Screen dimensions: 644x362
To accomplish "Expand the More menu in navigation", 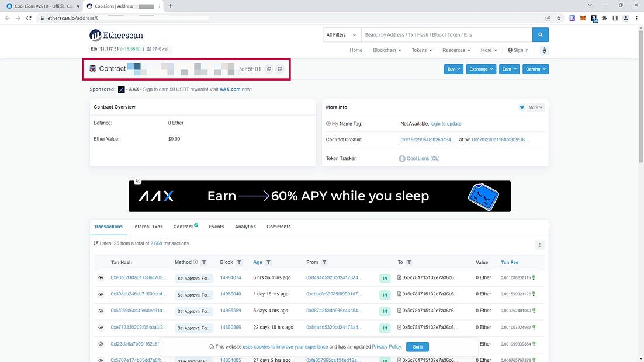I will [x=489, y=50].
